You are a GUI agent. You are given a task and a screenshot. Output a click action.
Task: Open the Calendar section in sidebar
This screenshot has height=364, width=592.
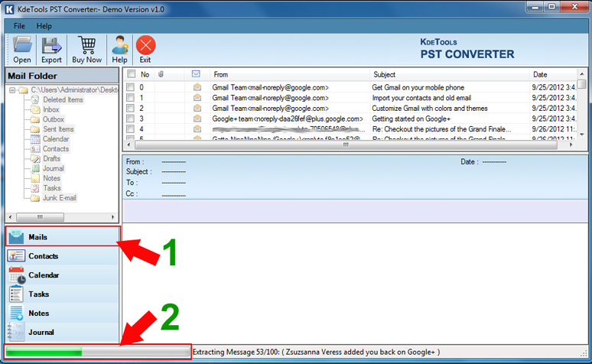44,275
